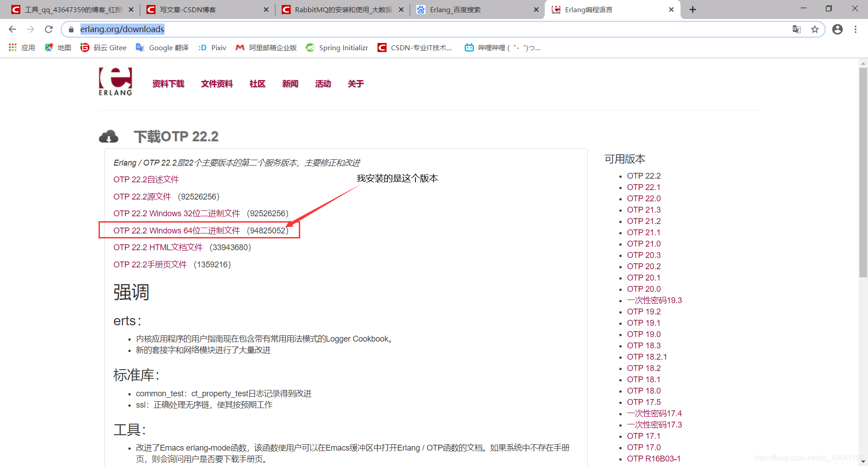Open the 关于 navigation menu
868x466 pixels.
tap(356, 84)
